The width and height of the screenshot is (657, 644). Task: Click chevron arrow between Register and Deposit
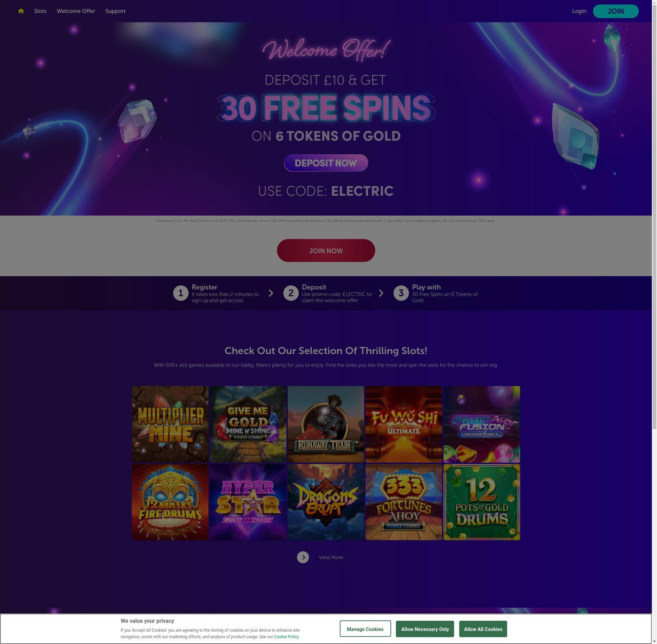[x=271, y=293]
